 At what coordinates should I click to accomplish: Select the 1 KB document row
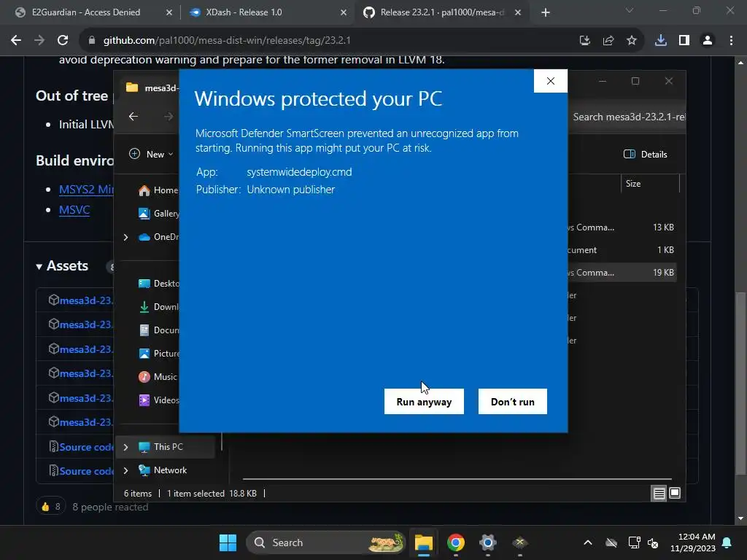[622, 249]
